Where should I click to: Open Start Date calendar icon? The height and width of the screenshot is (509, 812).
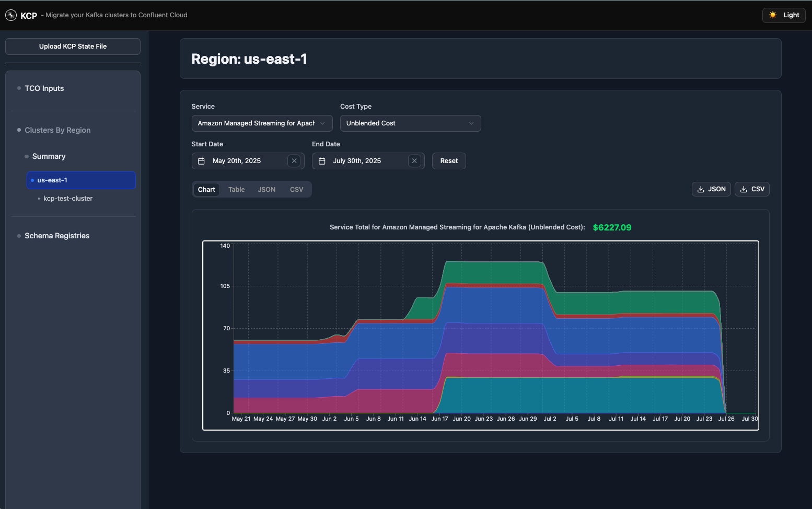coord(201,161)
